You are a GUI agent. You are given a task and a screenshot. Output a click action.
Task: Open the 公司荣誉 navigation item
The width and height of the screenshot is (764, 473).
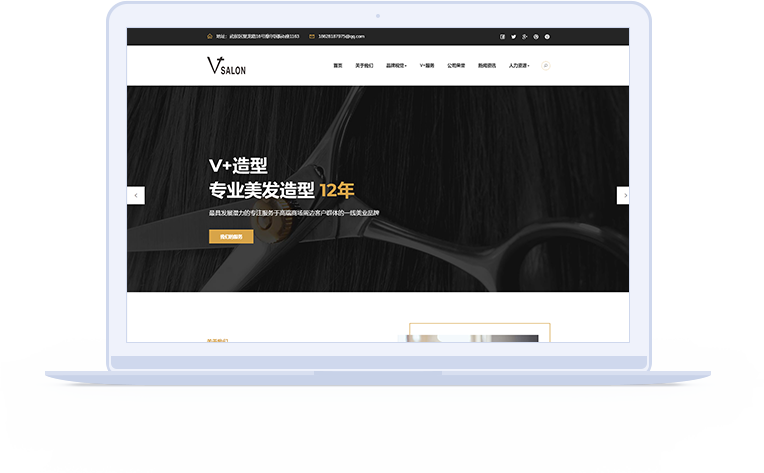click(456, 66)
